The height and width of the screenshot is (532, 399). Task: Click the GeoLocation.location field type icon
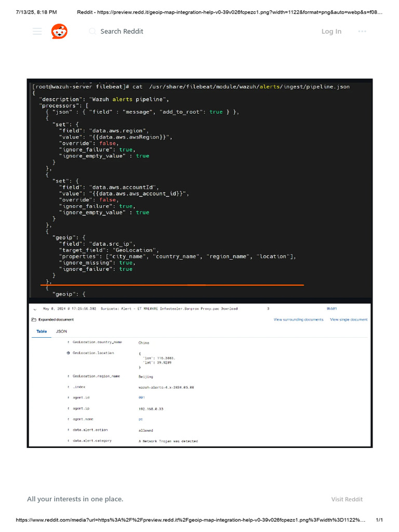[68, 353]
